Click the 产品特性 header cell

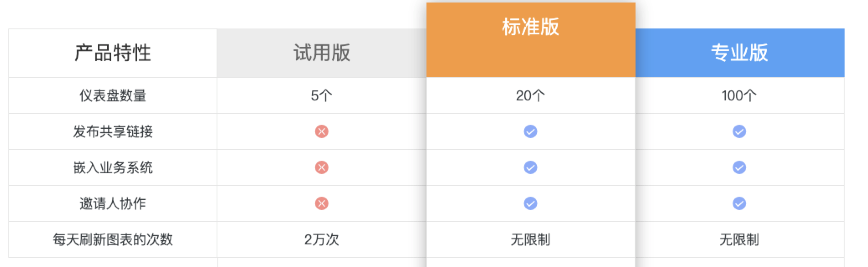(x=113, y=53)
